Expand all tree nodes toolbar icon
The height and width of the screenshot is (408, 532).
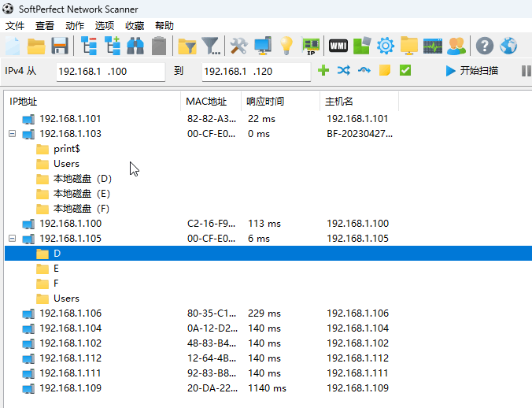(113, 46)
